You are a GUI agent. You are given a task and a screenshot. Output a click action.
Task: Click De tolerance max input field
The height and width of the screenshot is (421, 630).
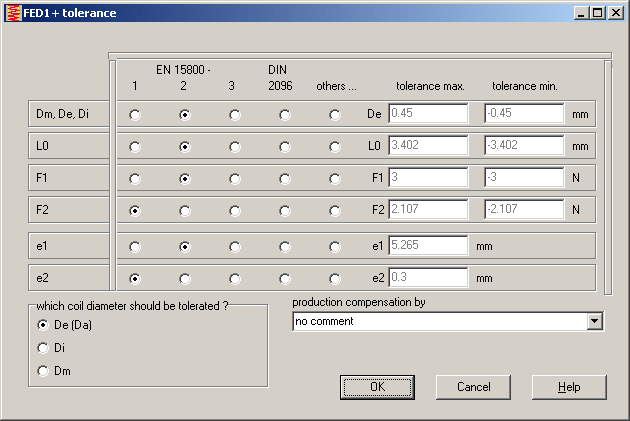pyautogui.click(x=428, y=114)
